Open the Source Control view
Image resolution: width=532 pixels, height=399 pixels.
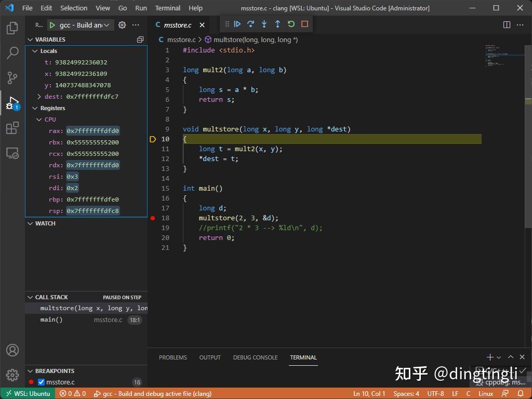pyautogui.click(x=12, y=77)
